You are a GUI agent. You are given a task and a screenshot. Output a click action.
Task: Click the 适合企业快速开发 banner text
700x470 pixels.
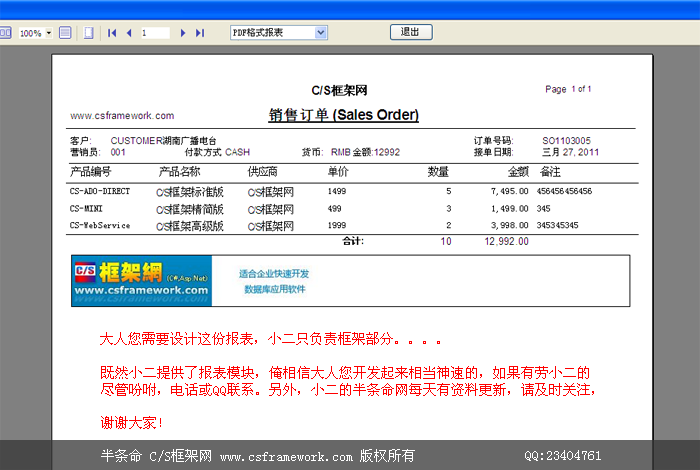pos(274,273)
